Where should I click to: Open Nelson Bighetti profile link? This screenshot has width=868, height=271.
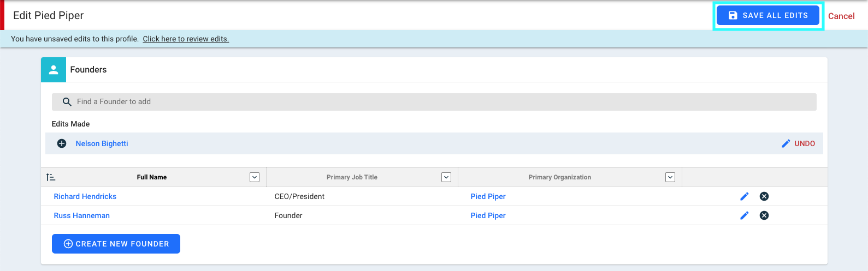tap(102, 143)
